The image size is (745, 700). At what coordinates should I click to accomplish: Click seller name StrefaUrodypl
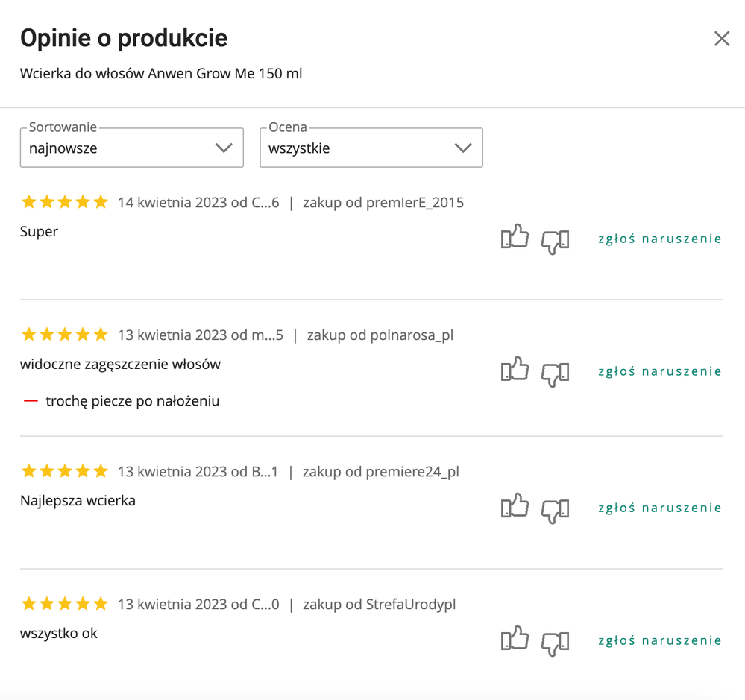(x=410, y=605)
